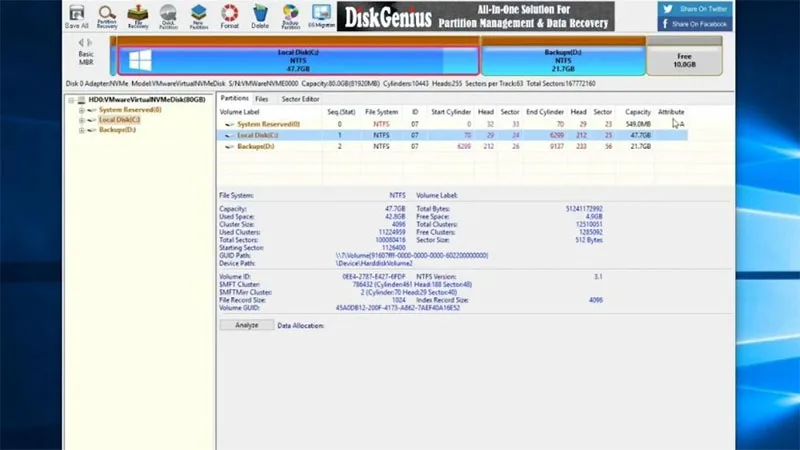Expand Backups(D:) in the tree
Screen dimensions: 800x450
coord(82,131)
